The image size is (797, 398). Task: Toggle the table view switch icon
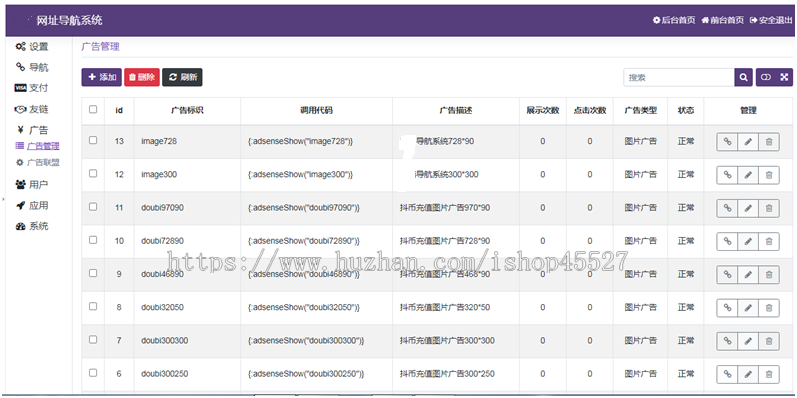765,77
